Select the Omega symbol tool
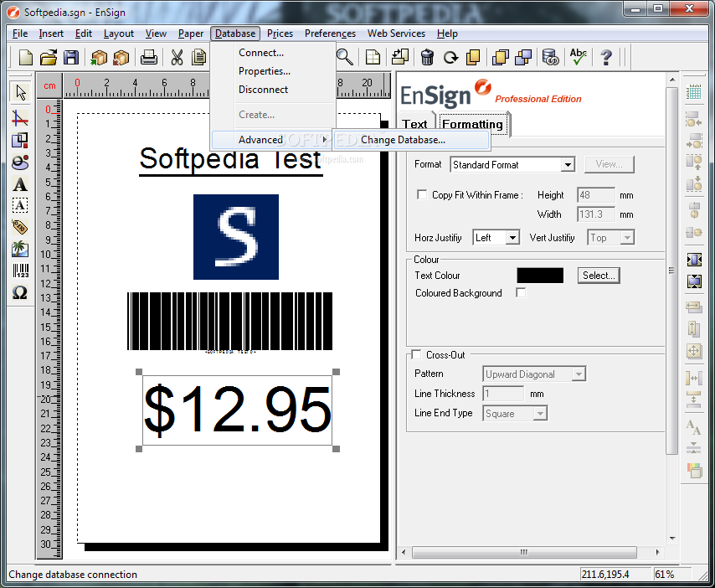Viewport: 715px width, 588px height. pyautogui.click(x=19, y=292)
